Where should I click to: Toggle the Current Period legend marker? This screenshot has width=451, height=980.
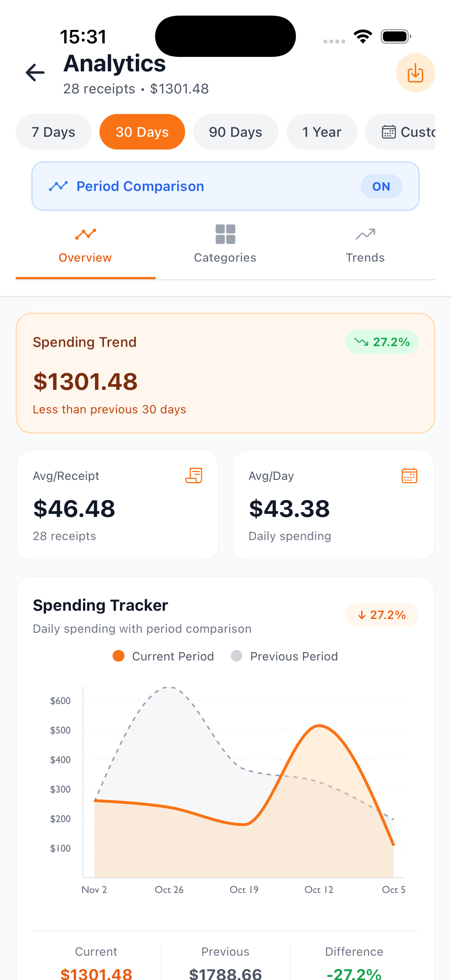pos(119,656)
